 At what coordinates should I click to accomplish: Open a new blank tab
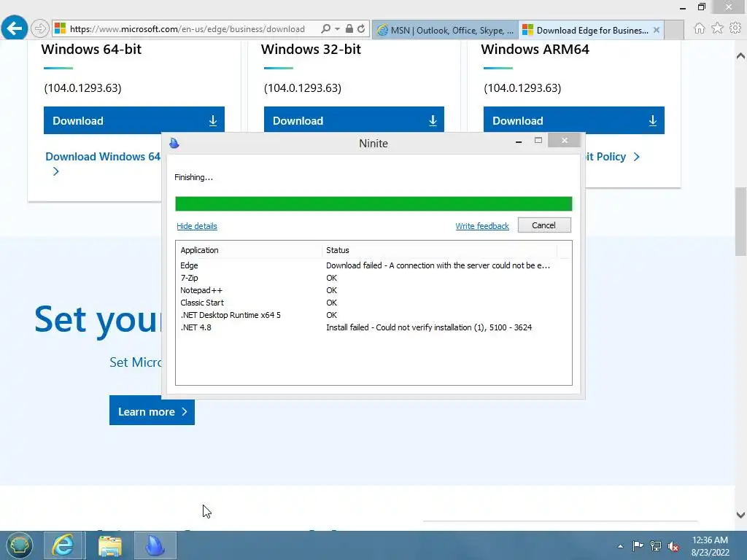(674, 30)
